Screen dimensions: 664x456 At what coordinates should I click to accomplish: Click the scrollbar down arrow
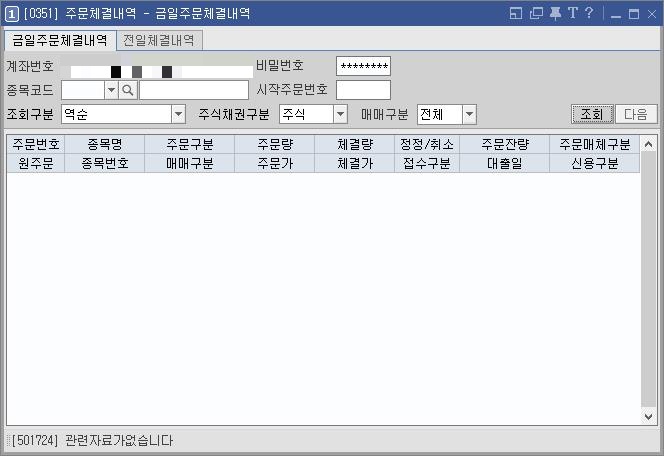click(x=648, y=416)
